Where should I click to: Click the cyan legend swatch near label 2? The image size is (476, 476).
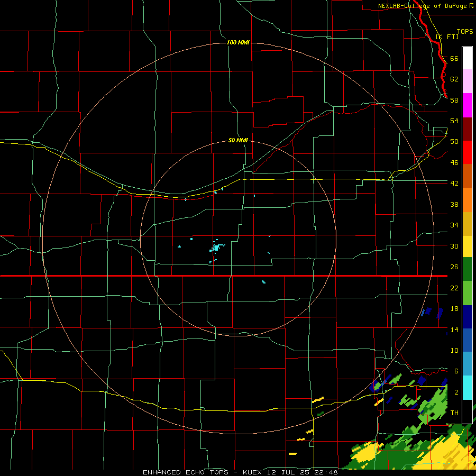(467, 388)
